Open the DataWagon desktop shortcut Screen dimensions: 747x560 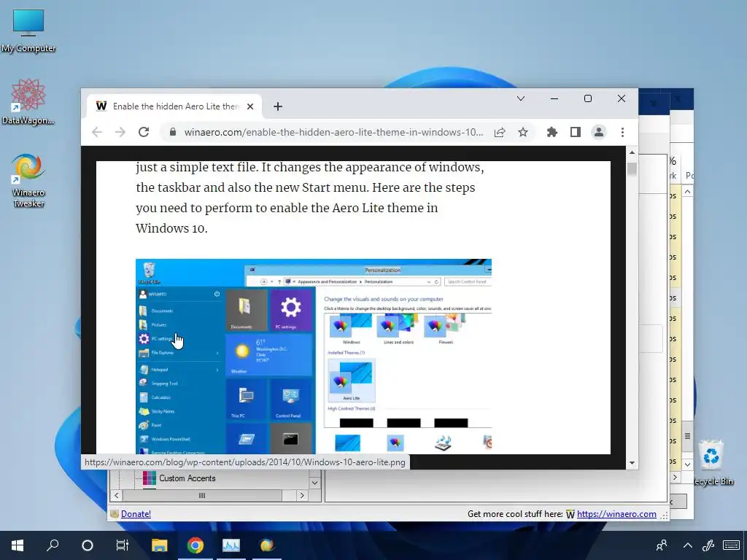[28, 101]
